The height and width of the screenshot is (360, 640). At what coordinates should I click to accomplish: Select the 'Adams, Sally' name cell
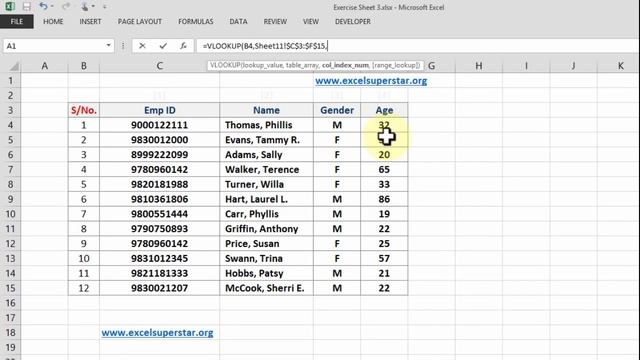click(266, 155)
